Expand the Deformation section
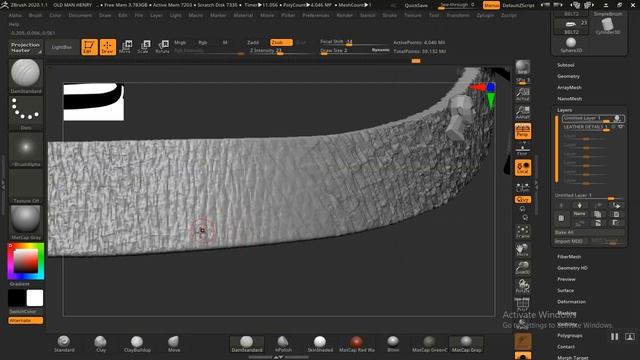The height and width of the screenshot is (360, 640). (571, 302)
